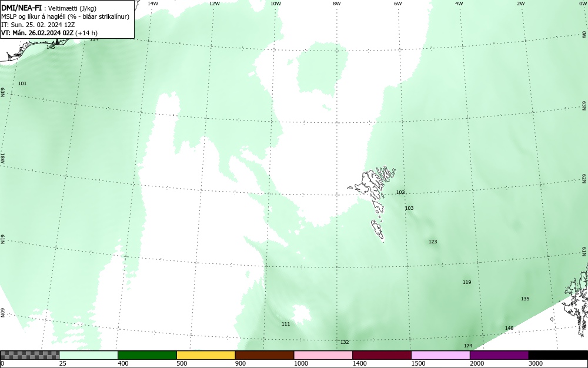Pick the dark green 400–500 legend swatch
Screen dimensions: 588x368
click(x=147, y=355)
